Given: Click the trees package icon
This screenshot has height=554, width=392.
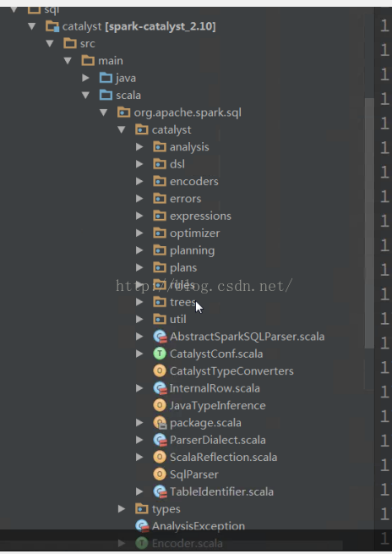Looking at the screenshot, I should coord(160,302).
